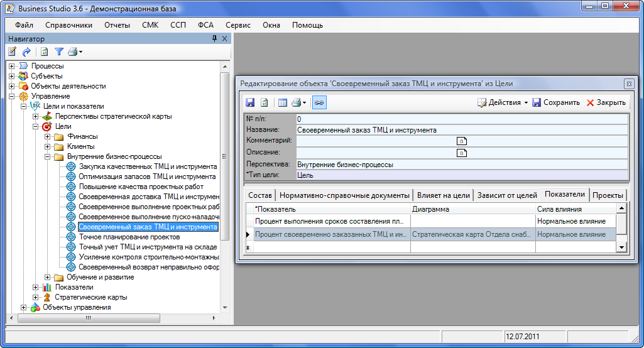
Task: Open Комментарий text editor icon
Action: pos(462,141)
